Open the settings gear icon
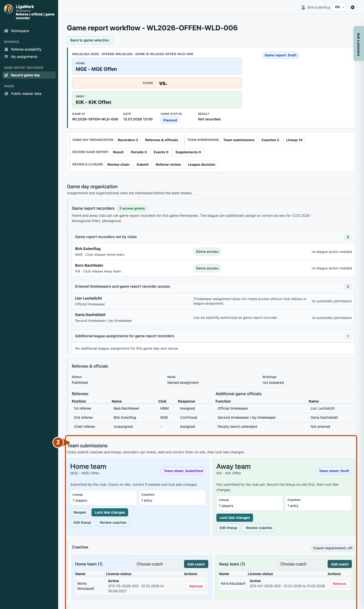Viewport: 364px width, 609px height. coord(353,7)
